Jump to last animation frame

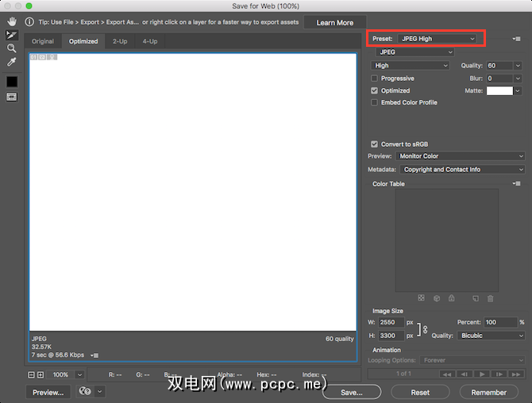click(516, 374)
